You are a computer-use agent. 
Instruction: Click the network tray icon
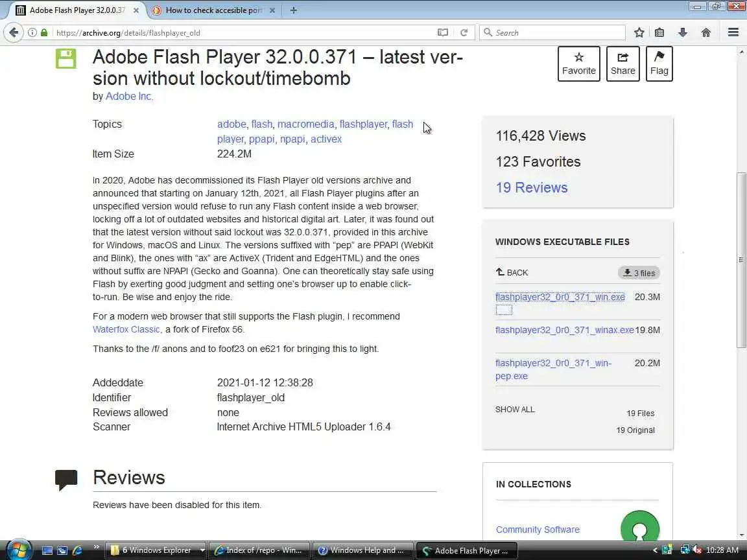pos(685,550)
